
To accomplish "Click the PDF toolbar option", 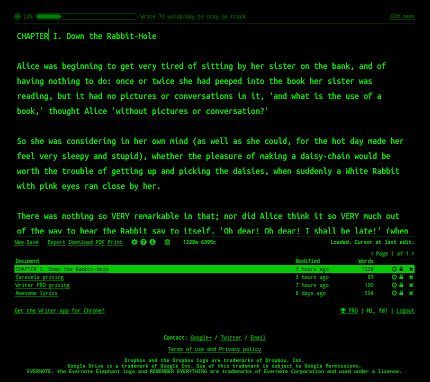I will pyautogui.click(x=100, y=242).
